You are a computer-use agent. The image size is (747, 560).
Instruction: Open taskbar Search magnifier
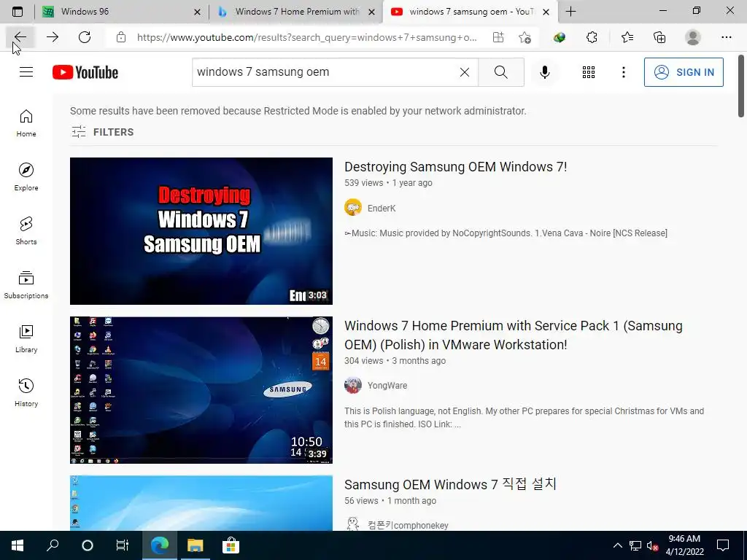coord(53,545)
